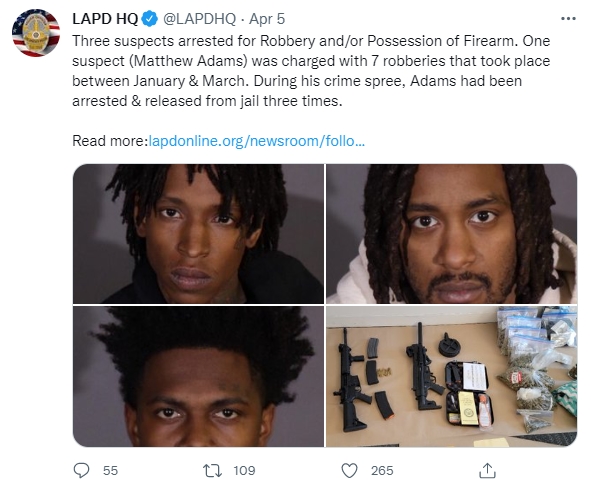Click the 265 likes count

coord(382,471)
